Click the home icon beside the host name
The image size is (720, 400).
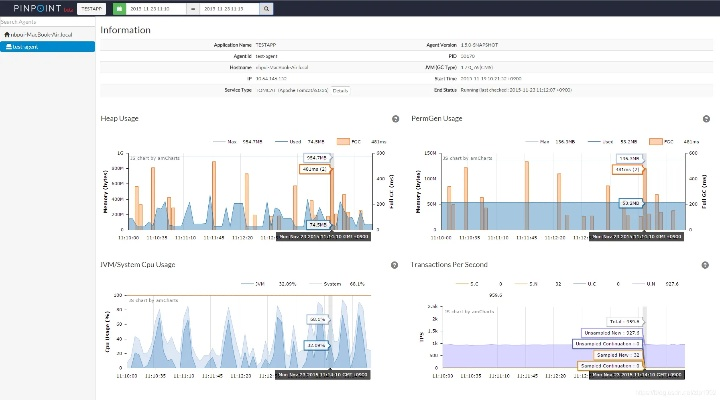pos(6,34)
